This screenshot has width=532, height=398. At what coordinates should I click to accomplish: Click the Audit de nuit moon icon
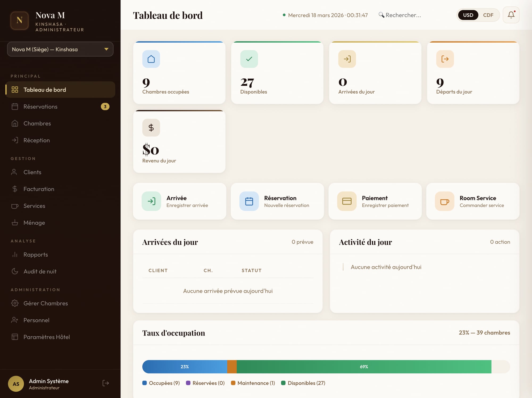pyautogui.click(x=15, y=271)
